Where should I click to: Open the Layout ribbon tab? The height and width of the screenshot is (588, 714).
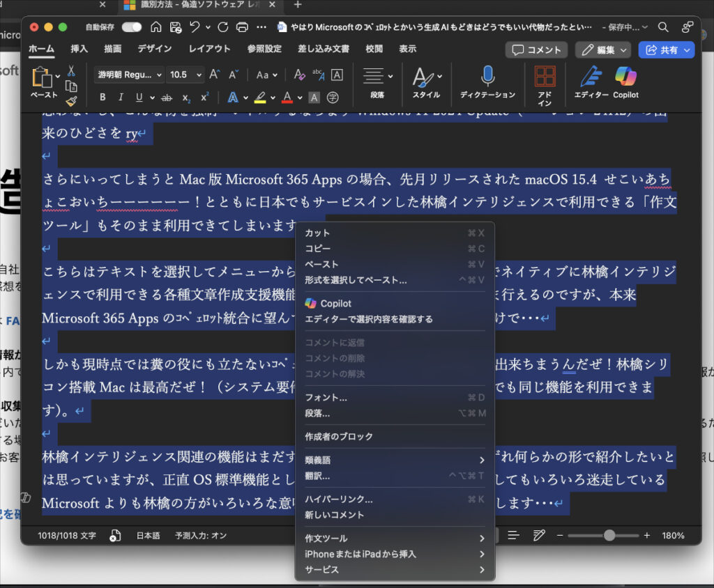tap(209, 49)
